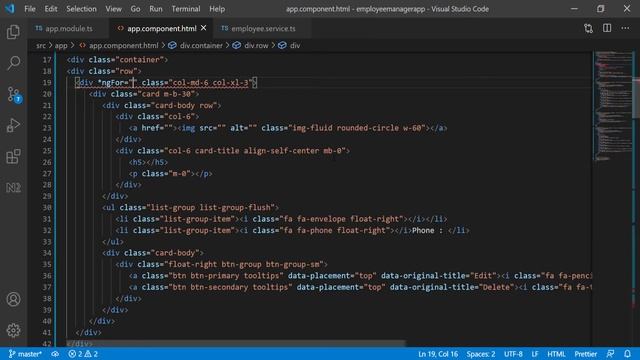Image resolution: width=640 pixels, height=360 pixels.
Task: Synchronize changes cloud icon in status bar
Action: (x=55, y=354)
